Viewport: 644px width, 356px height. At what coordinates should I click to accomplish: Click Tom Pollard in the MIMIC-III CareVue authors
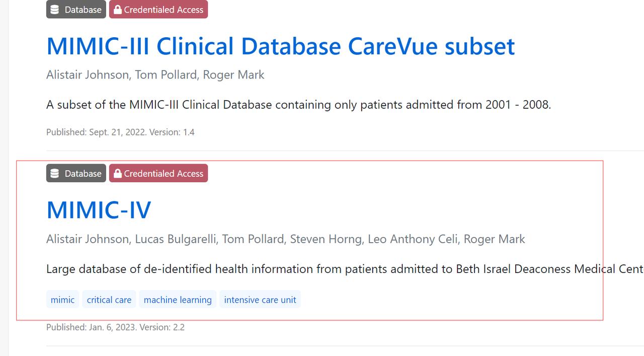click(x=166, y=75)
